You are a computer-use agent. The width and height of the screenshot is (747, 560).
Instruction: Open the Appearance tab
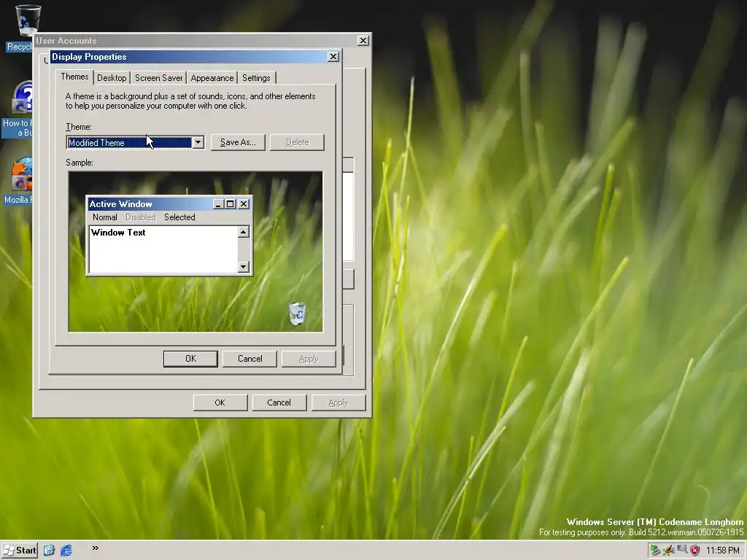tap(212, 77)
